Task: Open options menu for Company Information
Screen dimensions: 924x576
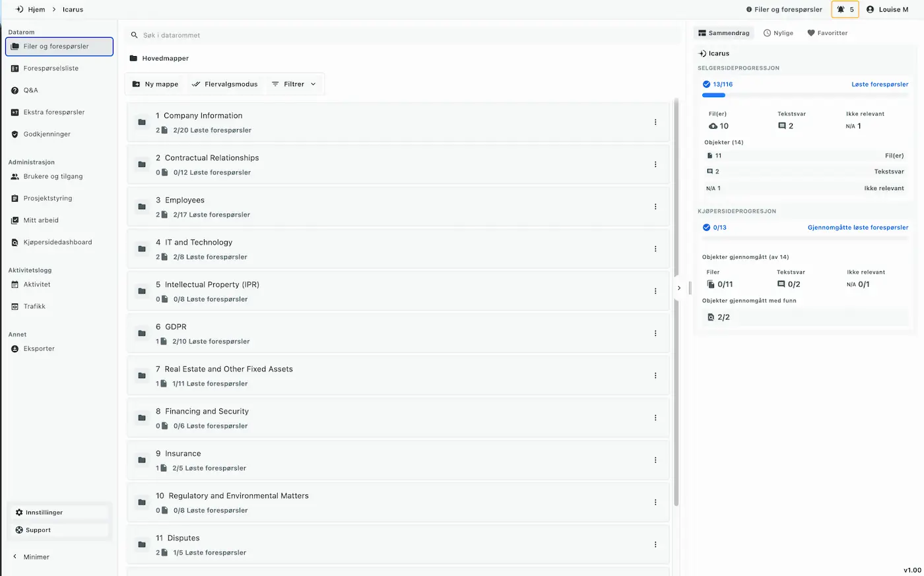Action: pos(655,122)
